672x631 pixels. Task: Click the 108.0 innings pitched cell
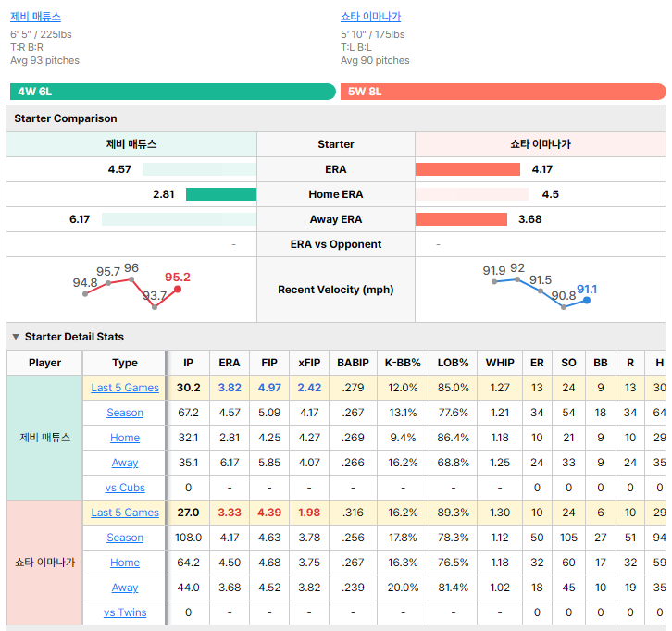188,538
